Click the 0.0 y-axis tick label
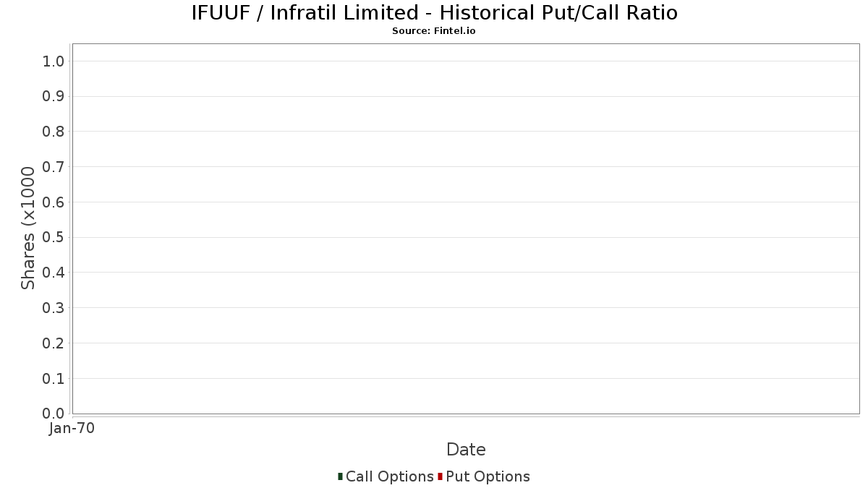The height and width of the screenshot is (488, 868). pos(54,414)
